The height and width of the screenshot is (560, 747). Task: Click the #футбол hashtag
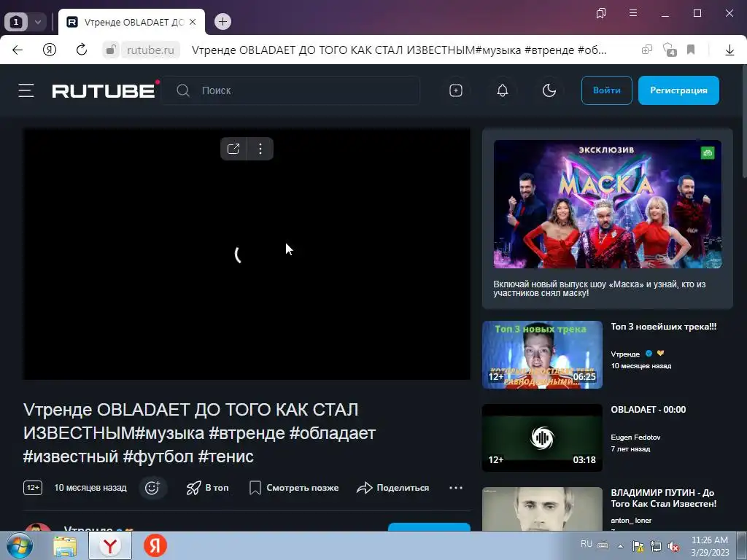point(158,456)
